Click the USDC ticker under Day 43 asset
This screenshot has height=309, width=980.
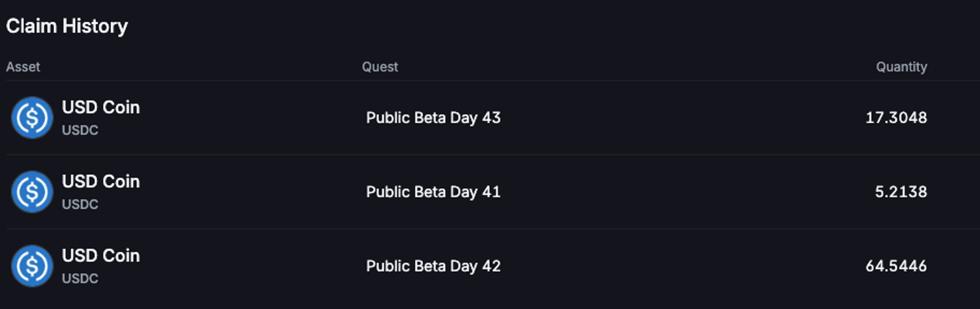pos(80,130)
